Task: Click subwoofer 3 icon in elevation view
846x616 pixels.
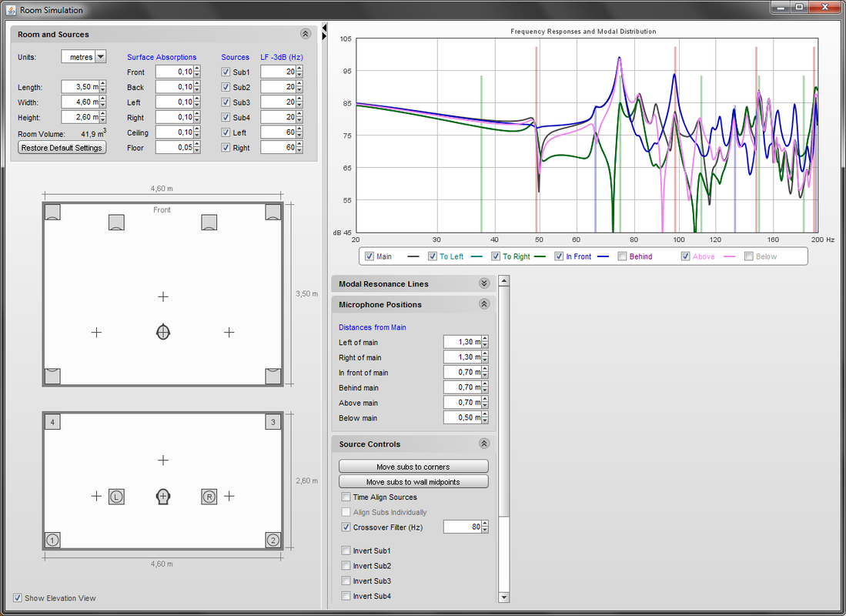Action: [273, 422]
